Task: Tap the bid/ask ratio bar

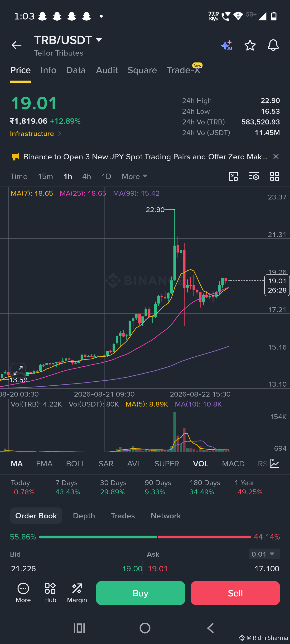Action: 145,537
